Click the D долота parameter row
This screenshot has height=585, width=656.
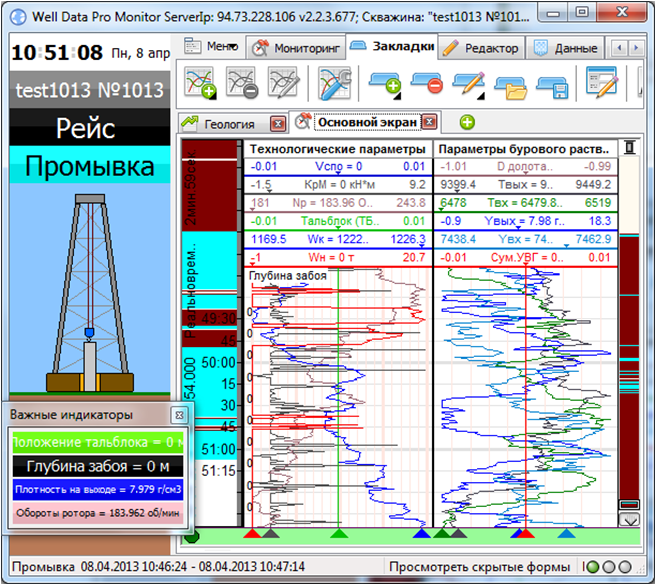[x=525, y=167]
